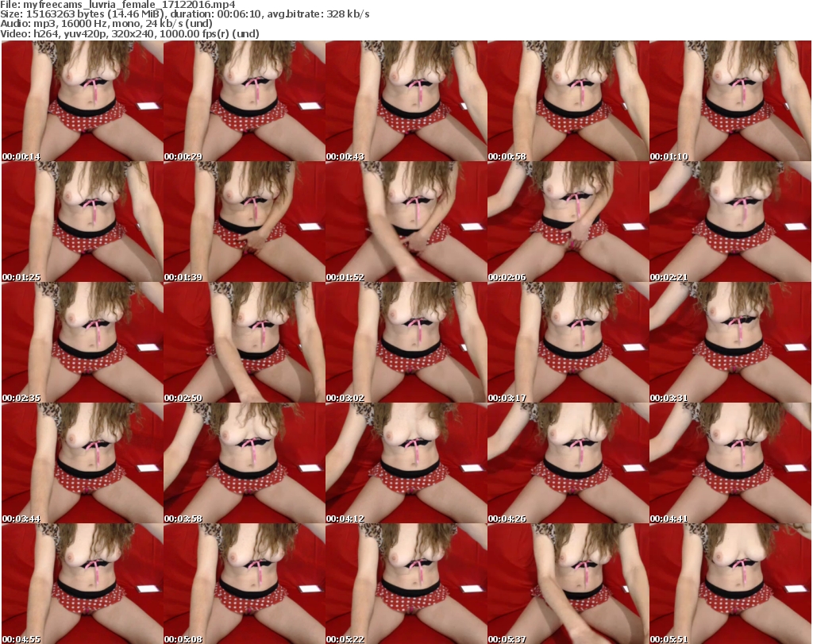
Task: Click the thumbnail at 00:02:21
Action: click(x=730, y=222)
